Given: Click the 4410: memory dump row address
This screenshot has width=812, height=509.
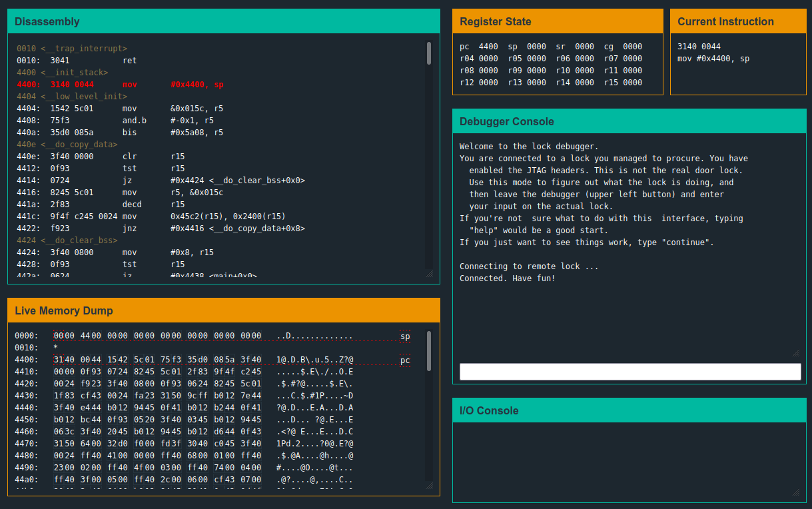Looking at the screenshot, I should click(27, 372).
